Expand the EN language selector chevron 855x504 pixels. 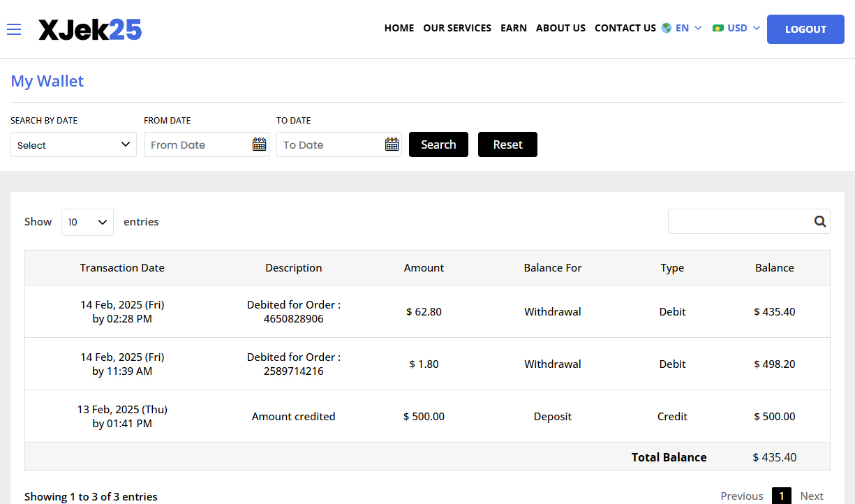coord(698,28)
